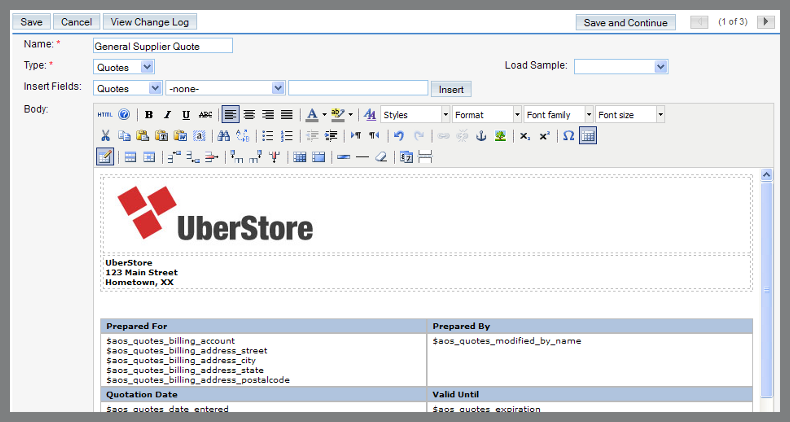
Task: Click the find binoculars icon
Action: coord(224,136)
